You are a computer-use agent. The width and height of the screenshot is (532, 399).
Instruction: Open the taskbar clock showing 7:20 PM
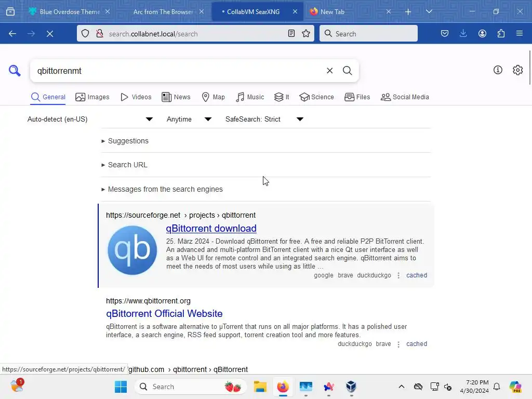tap(474, 387)
